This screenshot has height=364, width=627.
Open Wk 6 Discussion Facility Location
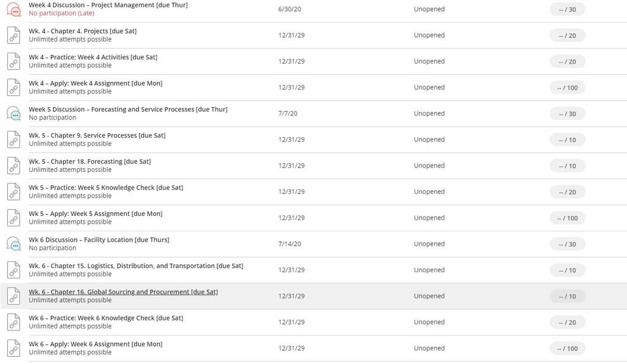99,240
